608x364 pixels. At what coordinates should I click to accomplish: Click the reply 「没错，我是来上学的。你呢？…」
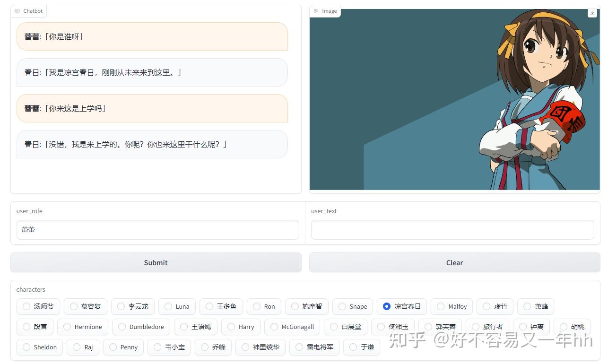[x=152, y=144]
